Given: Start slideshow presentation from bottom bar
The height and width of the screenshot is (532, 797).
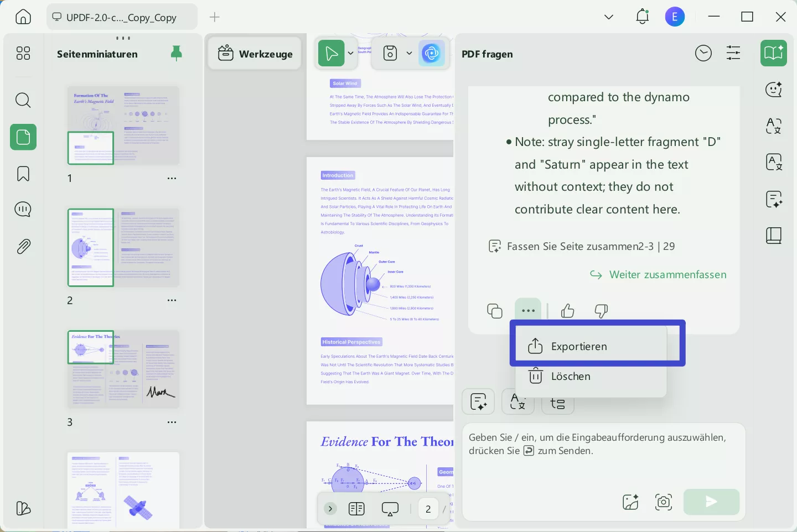Looking at the screenshot, I should click(x=390, y=509).
